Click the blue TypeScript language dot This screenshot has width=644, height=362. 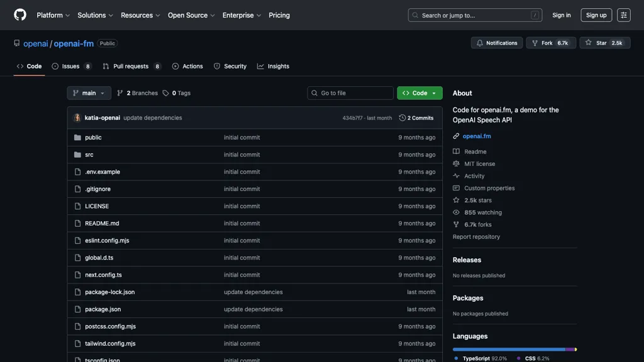(x=456, y=358)
